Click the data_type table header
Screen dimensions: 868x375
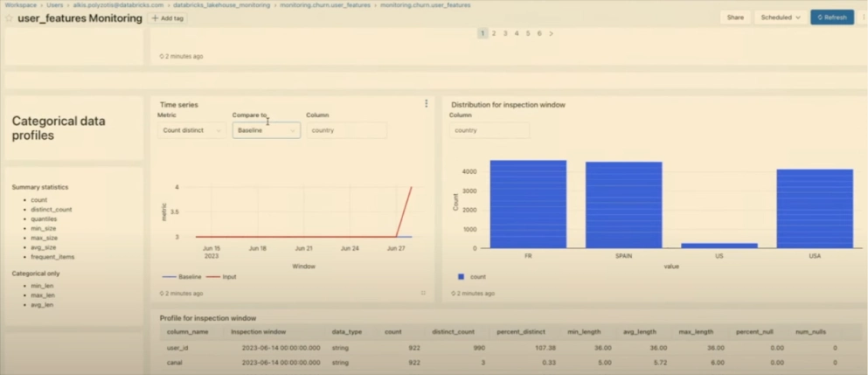click(347, 332)
